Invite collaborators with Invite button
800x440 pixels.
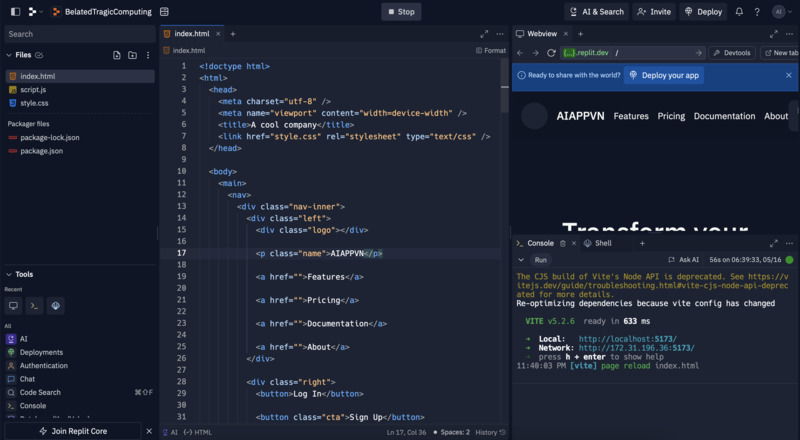point(654,12)
